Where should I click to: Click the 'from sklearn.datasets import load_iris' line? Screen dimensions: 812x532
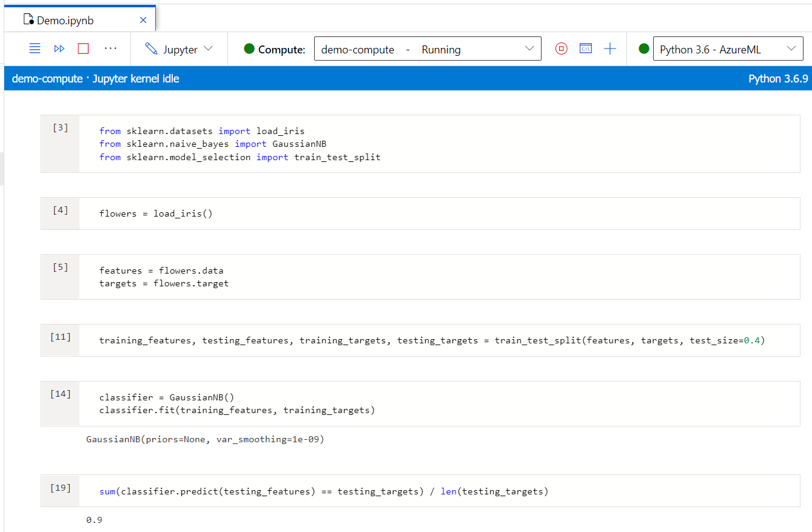click(202, 131)
